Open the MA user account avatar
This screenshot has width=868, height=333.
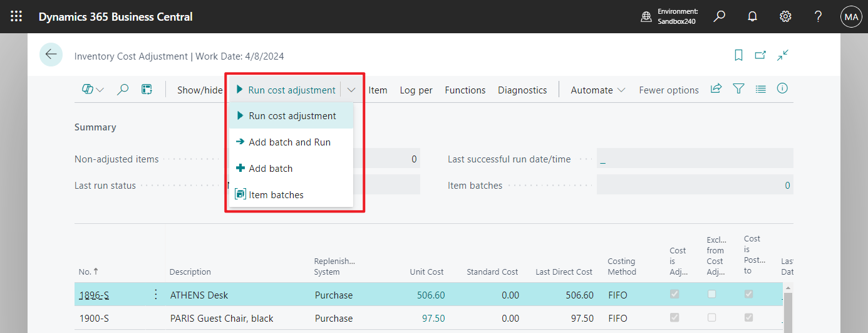tap(851, 17)
